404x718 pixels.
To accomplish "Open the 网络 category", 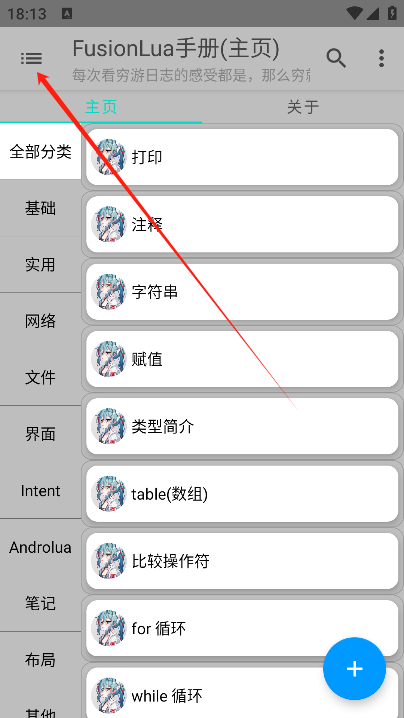I will pos(40,321).
